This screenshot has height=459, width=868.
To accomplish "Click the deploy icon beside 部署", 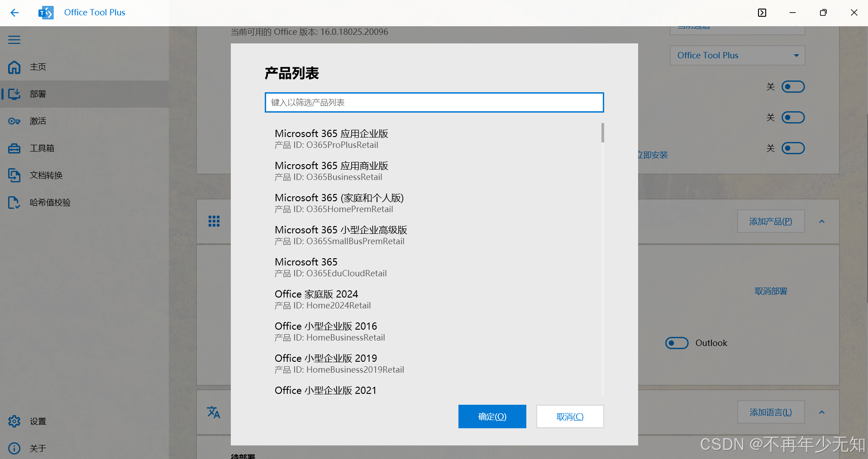I will pyautogui.click(x=14, y=94).
